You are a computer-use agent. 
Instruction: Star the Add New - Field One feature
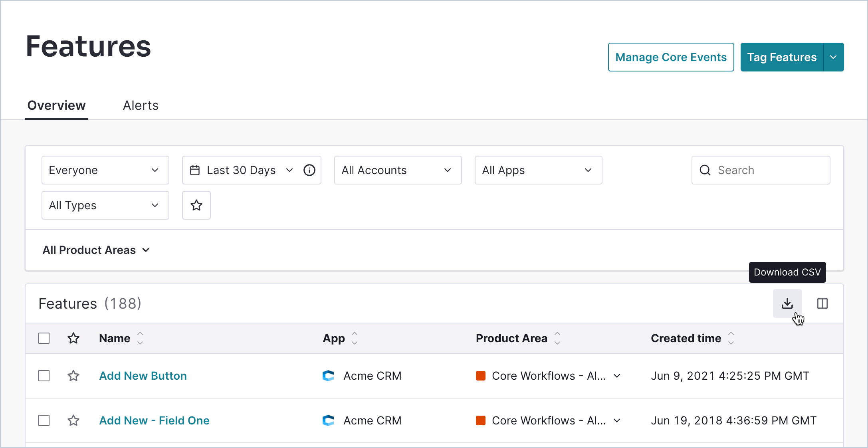click(73, 420)
